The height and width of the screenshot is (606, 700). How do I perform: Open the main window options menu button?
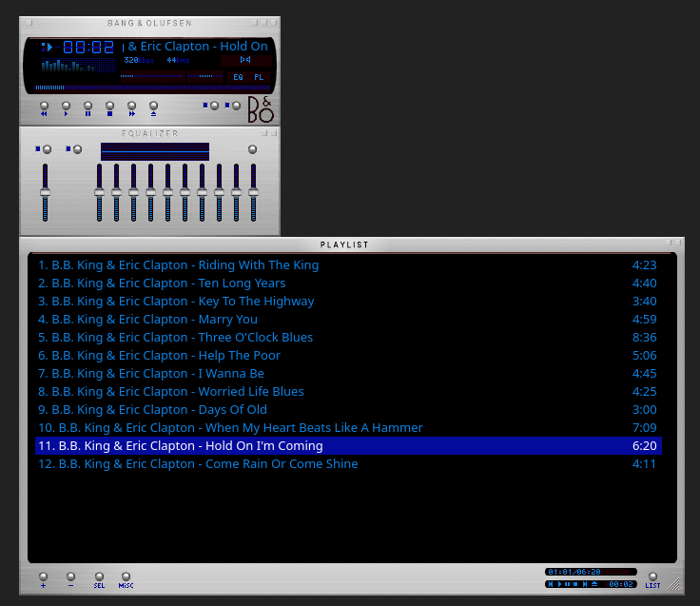pyautogui.click(x=29, y=22)
